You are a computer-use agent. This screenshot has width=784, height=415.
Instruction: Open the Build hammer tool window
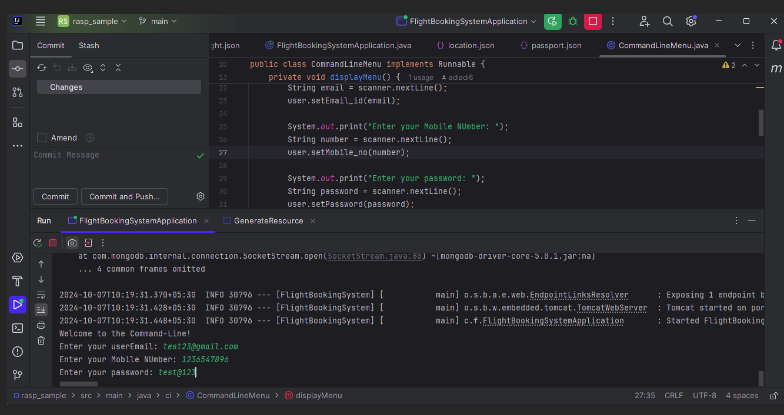18,282
